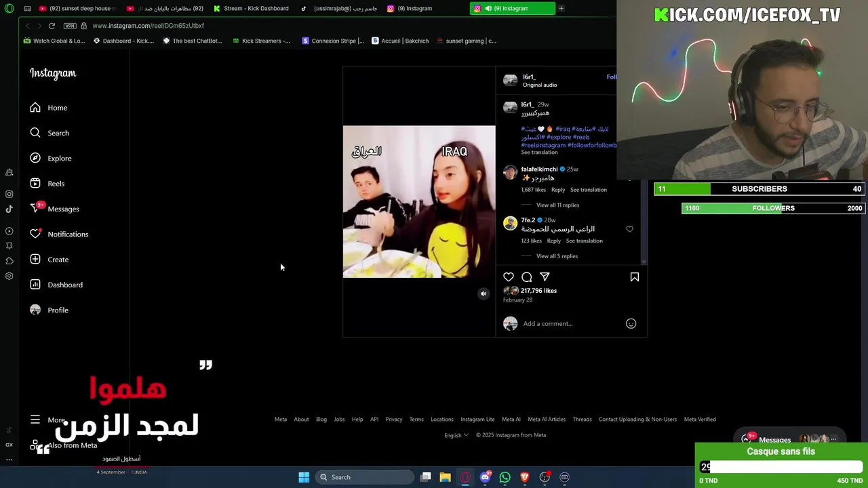Open floating Messages popup at bottom right

click(790, 439)
